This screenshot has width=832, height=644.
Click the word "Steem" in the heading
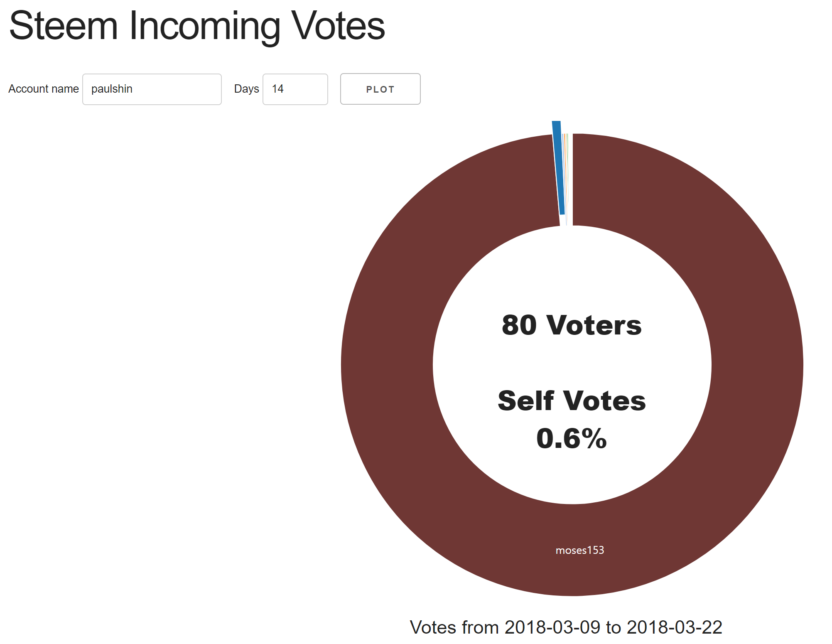pyautogui.click(x=64, y=26)
